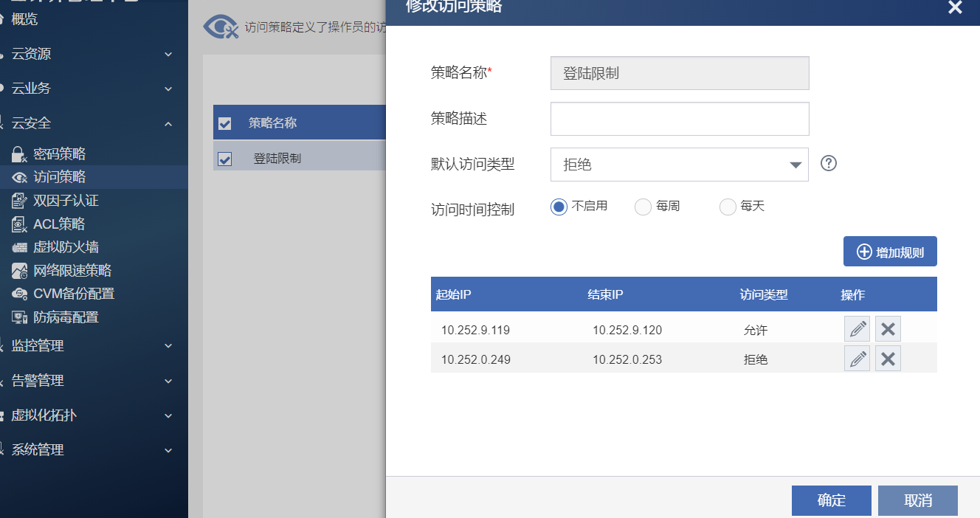Click 确定 to confirm changes
The height and width of the screenshot is (518, 980).
click(832, 500)
